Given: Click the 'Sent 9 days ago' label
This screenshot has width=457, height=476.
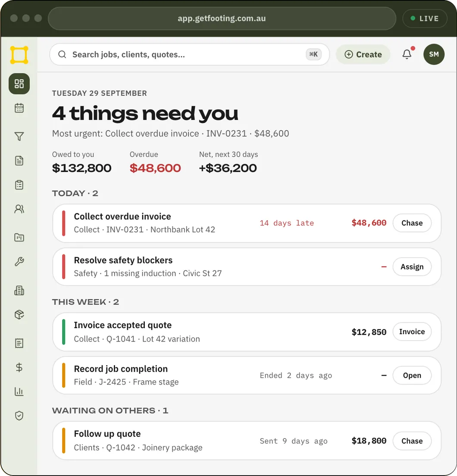Looking at the screenshot, I should 294,441.
